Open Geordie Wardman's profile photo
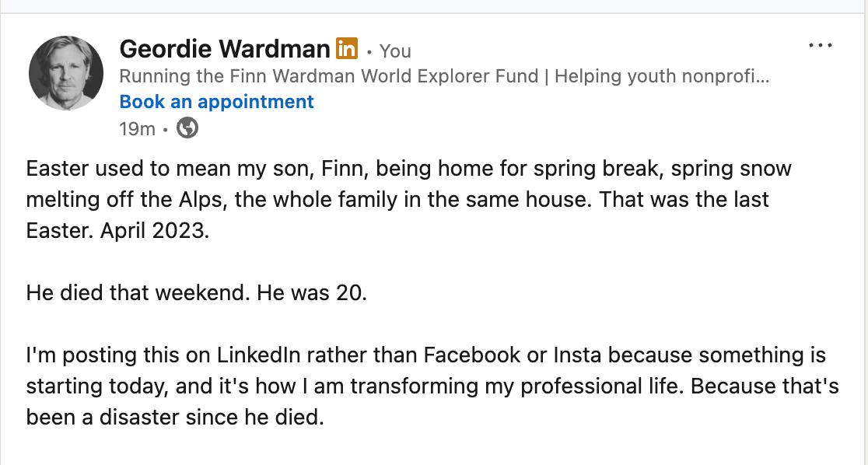This screenshot has height=465, width=868. pyautogui.click(x=66, y=73)
